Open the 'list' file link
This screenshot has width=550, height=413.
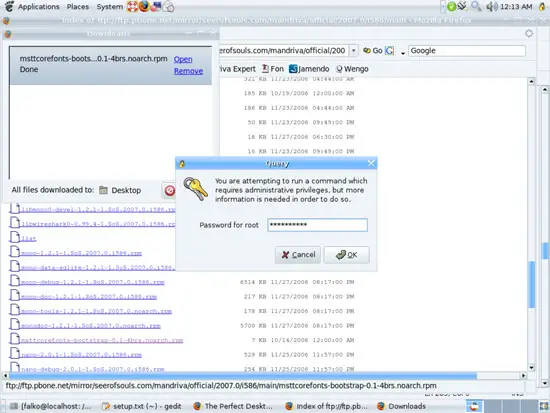point(28,239)
